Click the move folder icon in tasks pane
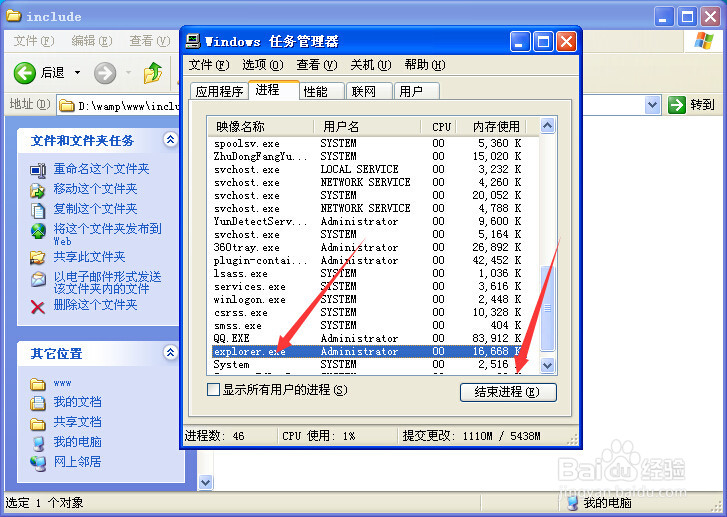The image size is (727, 517). click(x=38, y=190)
